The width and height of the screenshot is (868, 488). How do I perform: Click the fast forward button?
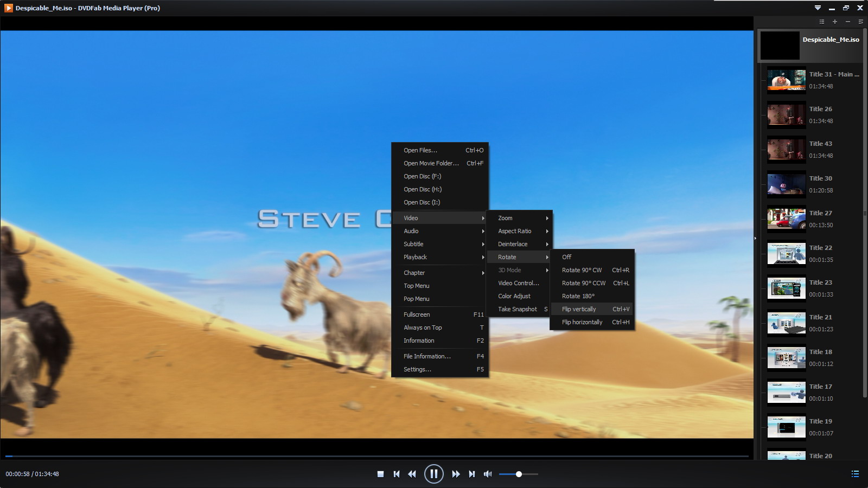[x=456, y=474]
